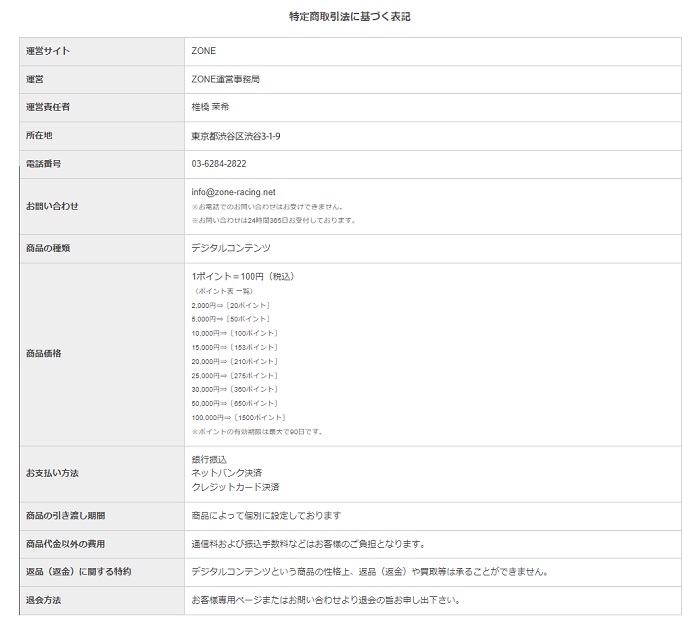Click the 銀行振込 payment option text
The height and width of the screenshot is (622, 700).
click(209, 459)
